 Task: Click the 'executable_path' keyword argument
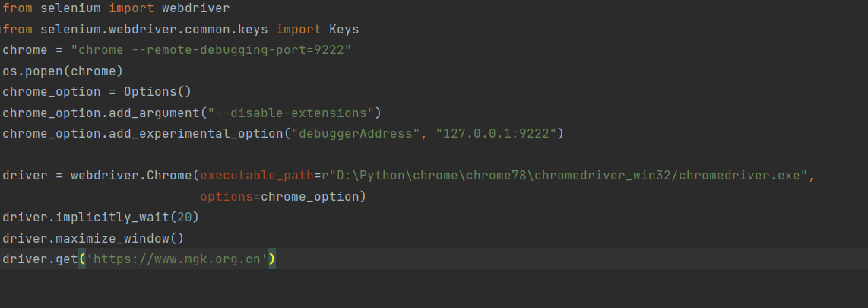[x=256, y=176]
